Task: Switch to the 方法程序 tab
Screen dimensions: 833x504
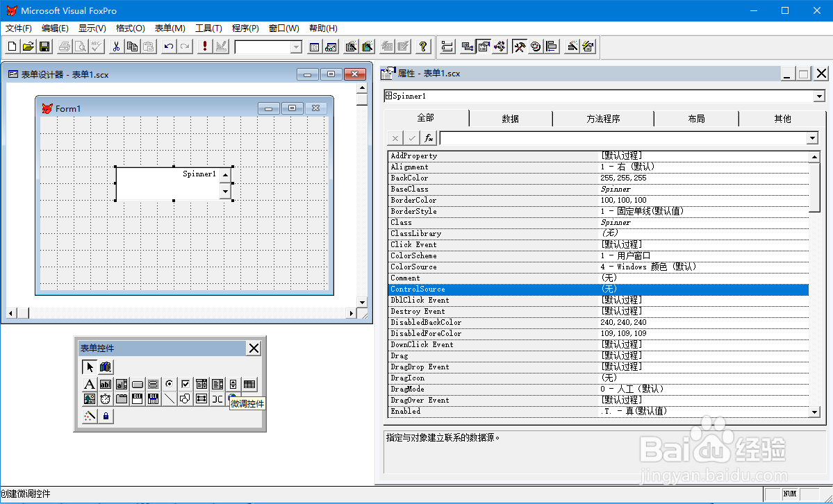Action: pyautogui.click(x=603, y=119)
